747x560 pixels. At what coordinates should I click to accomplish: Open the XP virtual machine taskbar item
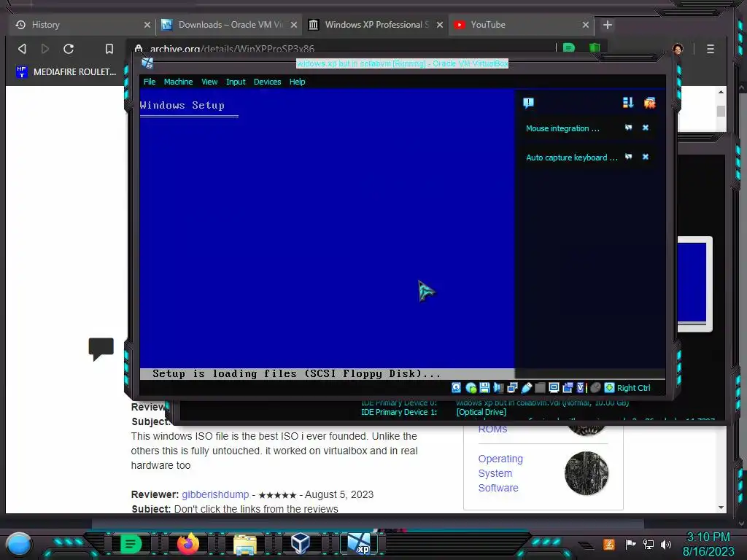359,544
